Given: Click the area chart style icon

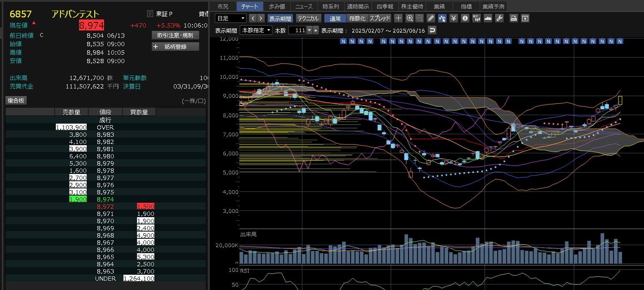Looking at the screenshot, I should tap(488, 18).
